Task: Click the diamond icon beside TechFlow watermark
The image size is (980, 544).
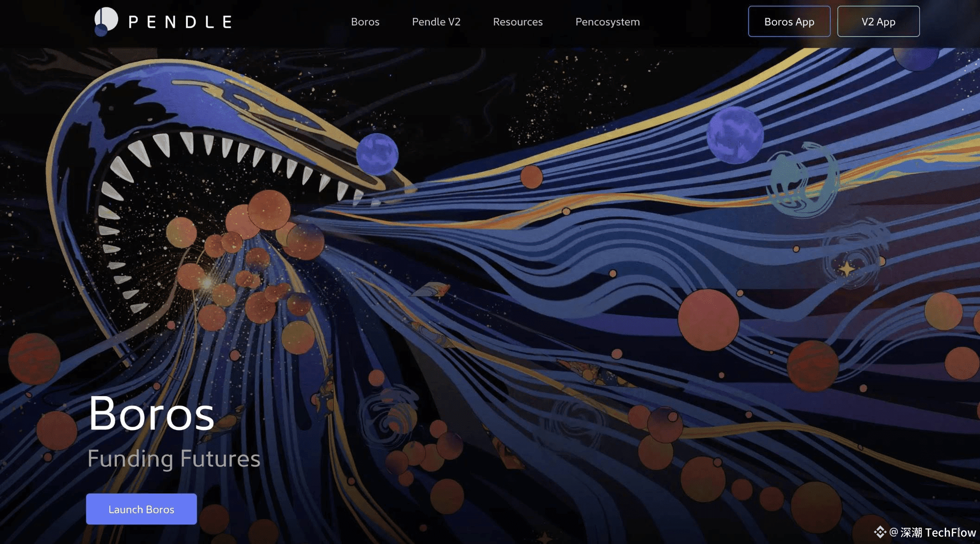Action: point(879,531)
